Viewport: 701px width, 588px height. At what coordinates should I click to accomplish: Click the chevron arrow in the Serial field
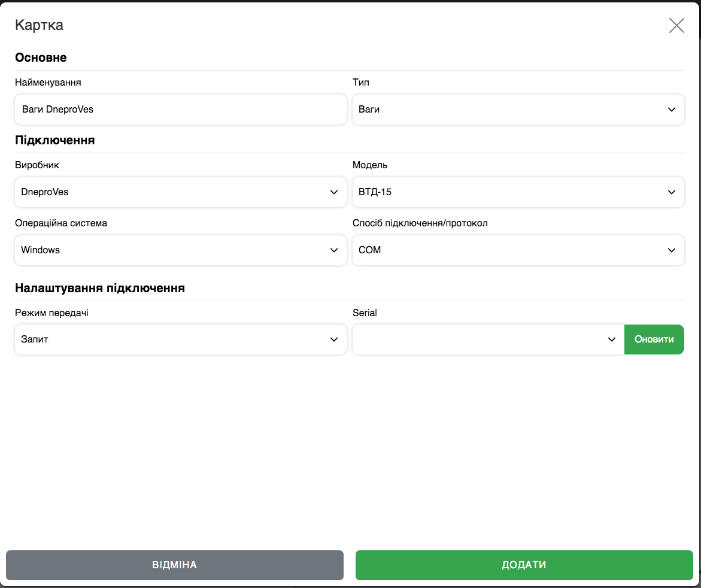pos(611,340)
